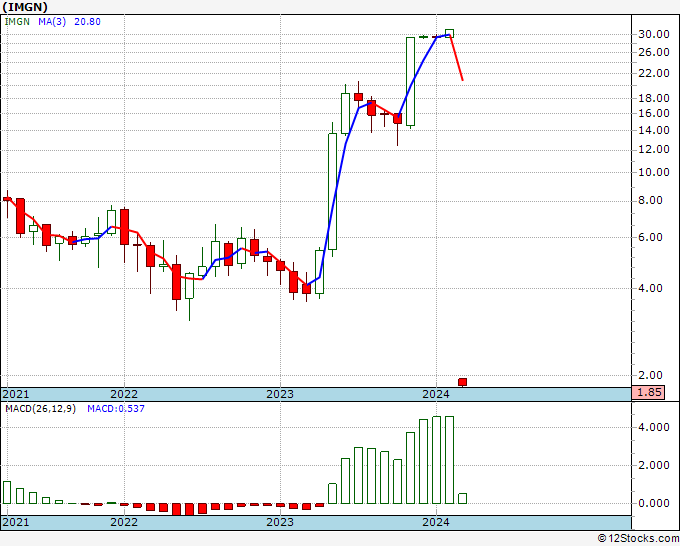Click the MACD:0.537 value label
Viewport: 680px width, 546px height.
tap(116, 409)
